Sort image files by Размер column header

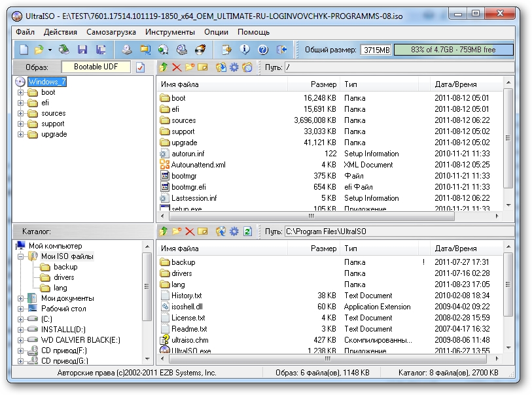(x=323, y=84)
